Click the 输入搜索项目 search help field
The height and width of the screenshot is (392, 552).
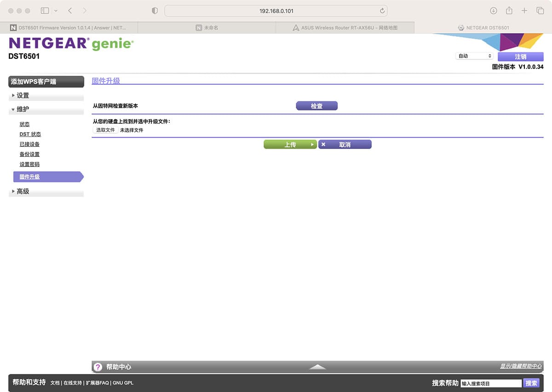491,383
